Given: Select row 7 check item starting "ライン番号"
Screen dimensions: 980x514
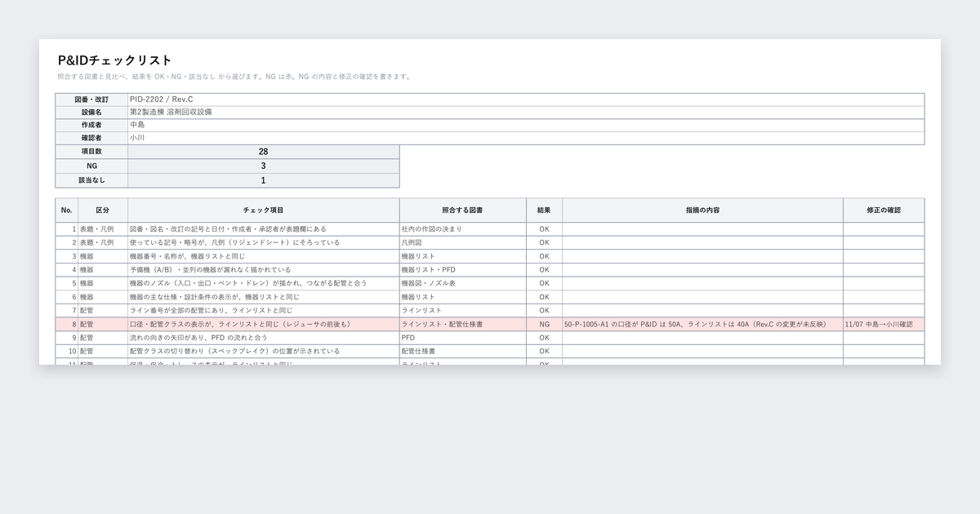Looking at the screenshot, I should (x=264, y=311).
